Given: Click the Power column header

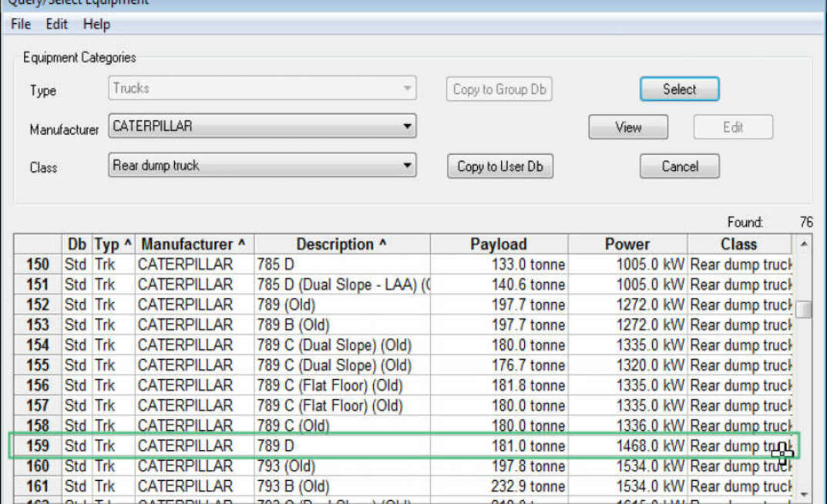Looking at the screenshot, I should 627,244.
